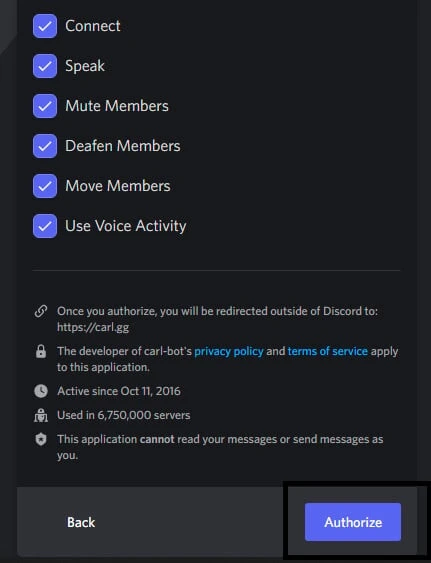Open carl-bot's privacy policy link
This screenshot has height=563, width=431.
(229, 351)
